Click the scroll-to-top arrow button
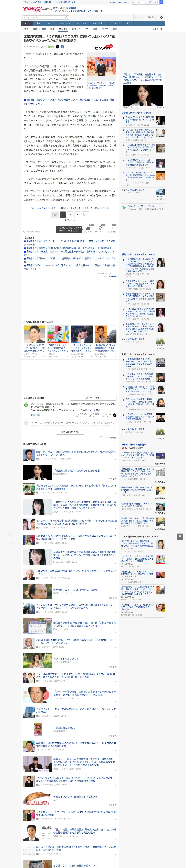 [x=180, y=536]
